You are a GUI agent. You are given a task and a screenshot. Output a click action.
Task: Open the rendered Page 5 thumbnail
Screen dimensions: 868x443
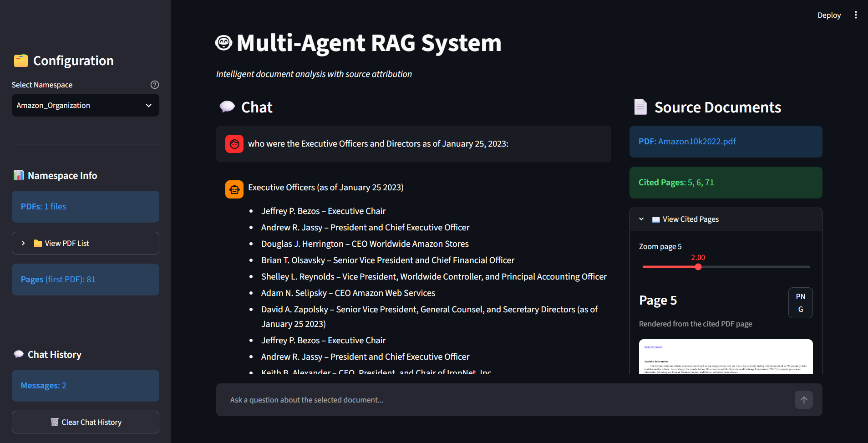tap(726, 357)
